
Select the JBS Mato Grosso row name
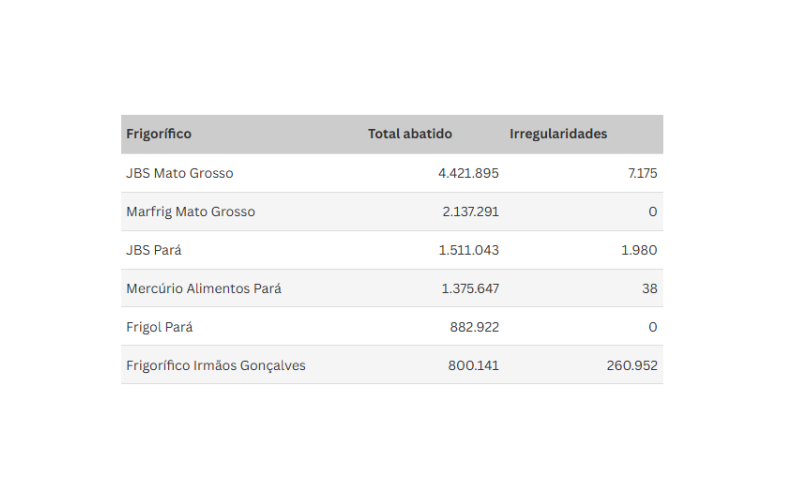[180, 173]
